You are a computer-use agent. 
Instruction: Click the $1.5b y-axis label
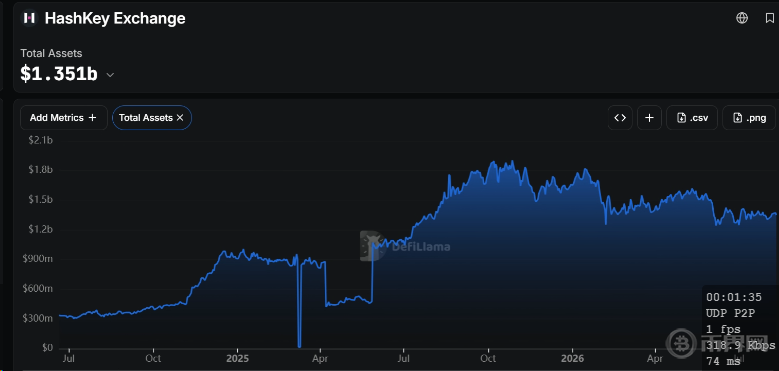click(41, 200)
